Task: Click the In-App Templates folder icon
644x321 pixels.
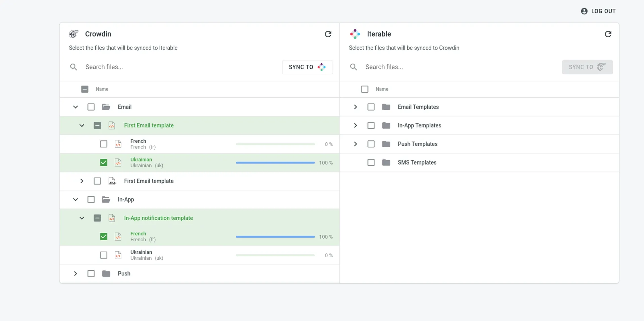Action: [386, 126]
